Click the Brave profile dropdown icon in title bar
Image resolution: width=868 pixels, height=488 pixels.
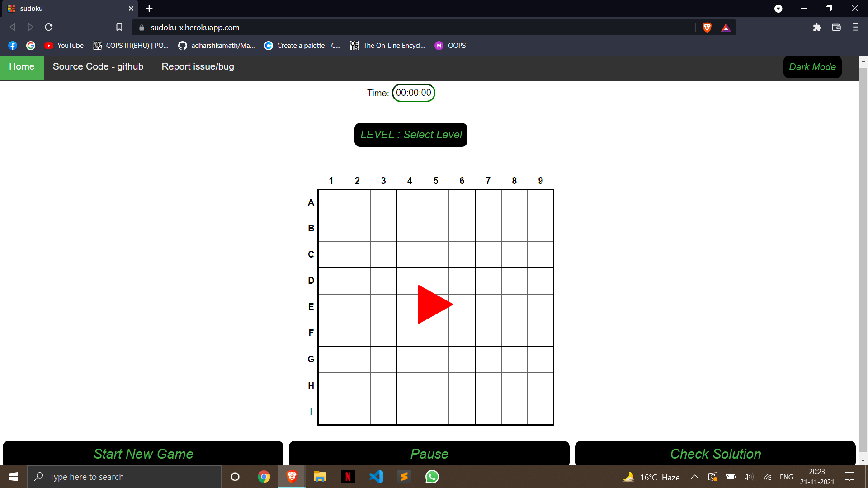coord(778,9)
